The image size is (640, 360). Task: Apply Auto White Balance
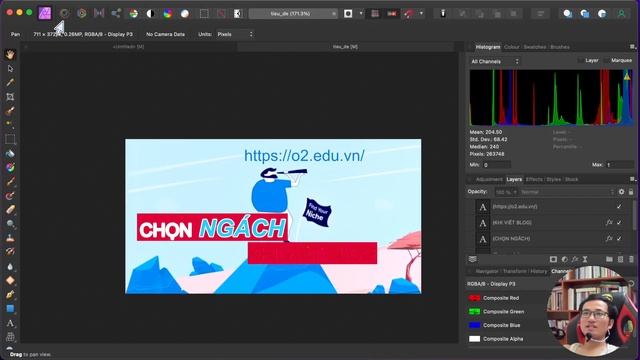coord(185,13)
